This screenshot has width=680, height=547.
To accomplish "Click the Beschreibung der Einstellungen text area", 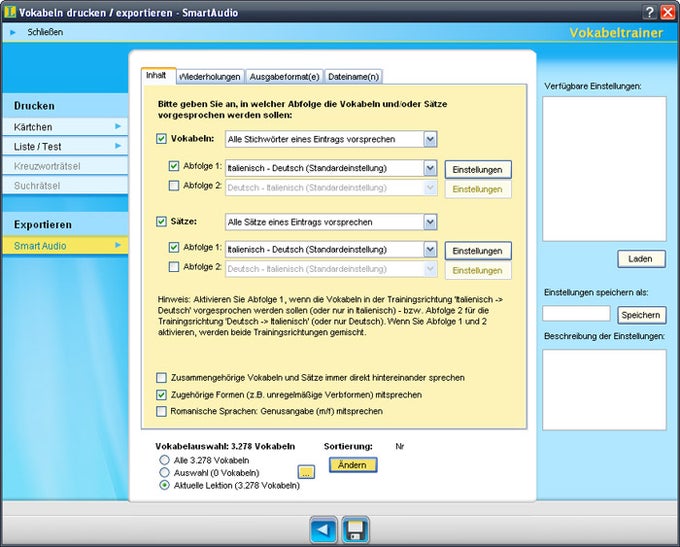I will pyautogui.click(x=604, y=390).
